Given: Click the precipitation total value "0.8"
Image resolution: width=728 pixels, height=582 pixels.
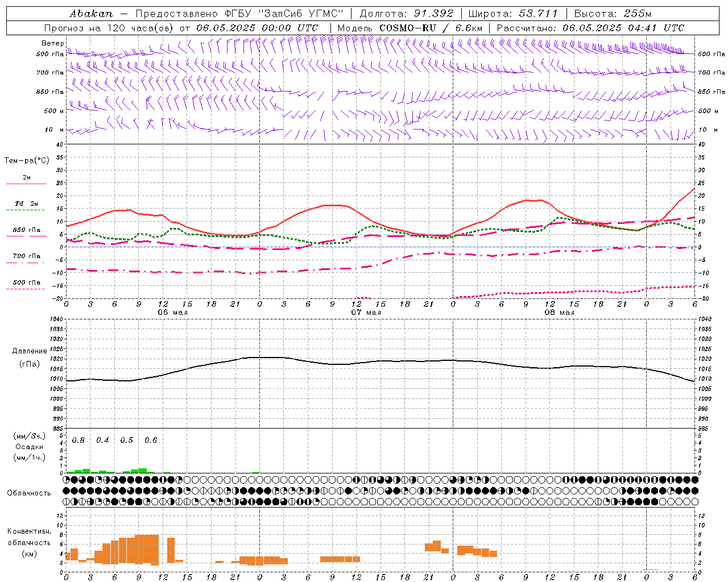Looking at the screenshot, I should (x=78, y=440).
